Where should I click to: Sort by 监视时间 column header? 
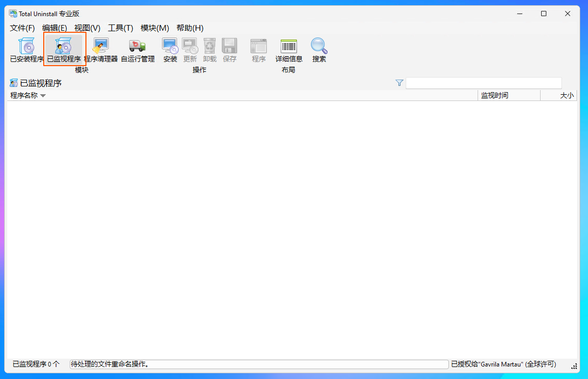[509, 96]
